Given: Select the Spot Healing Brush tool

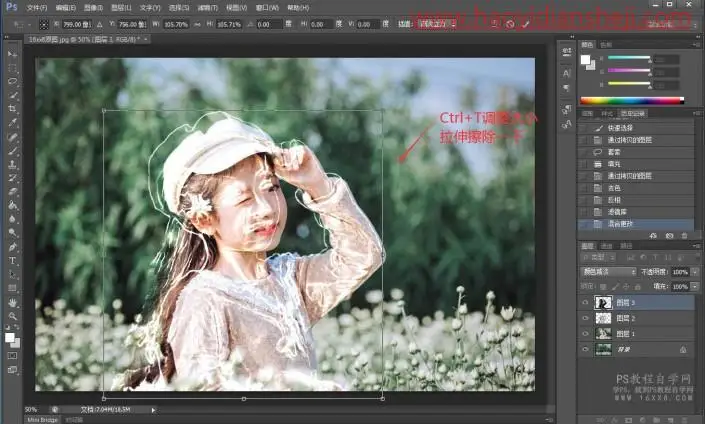Looking at the screenshot, I should coord(12,137).
